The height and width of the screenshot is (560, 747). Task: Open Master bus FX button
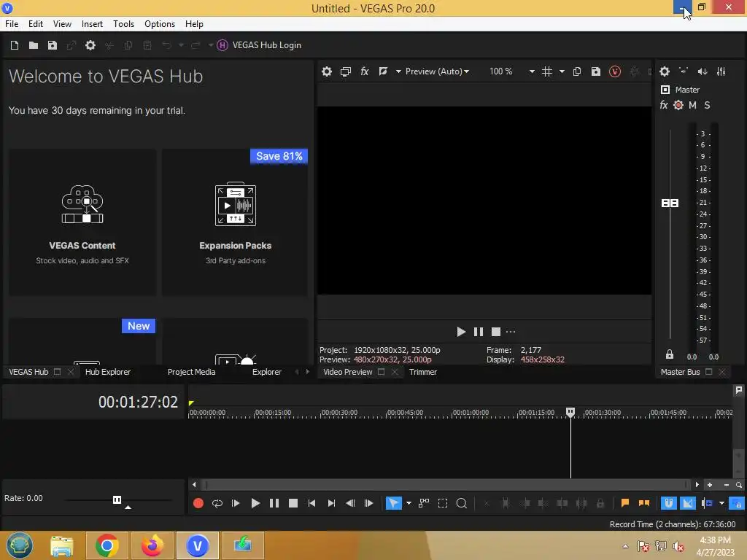point(664,105)
